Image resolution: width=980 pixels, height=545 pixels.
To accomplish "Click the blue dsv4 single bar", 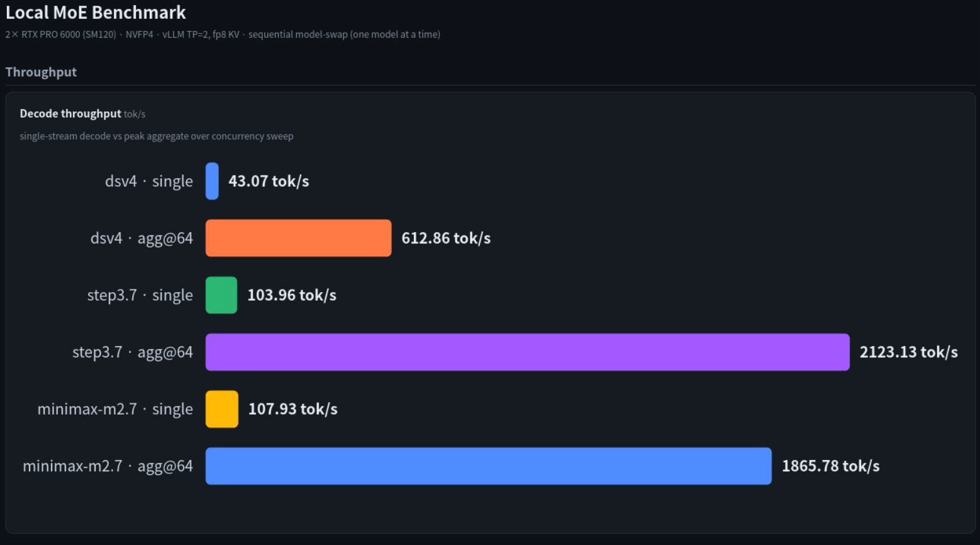I will coord(212,181).
